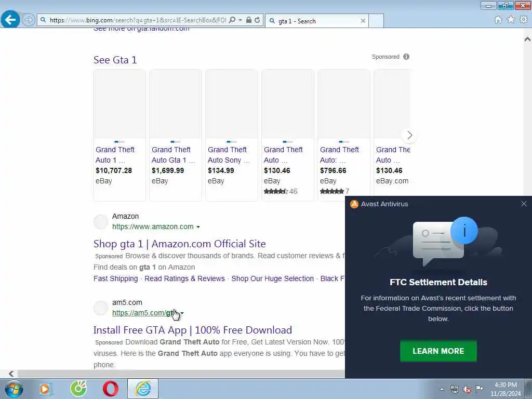This screenshot has height=399, width=532.
Task: Open a new blank tab
Action: [376, 21]
